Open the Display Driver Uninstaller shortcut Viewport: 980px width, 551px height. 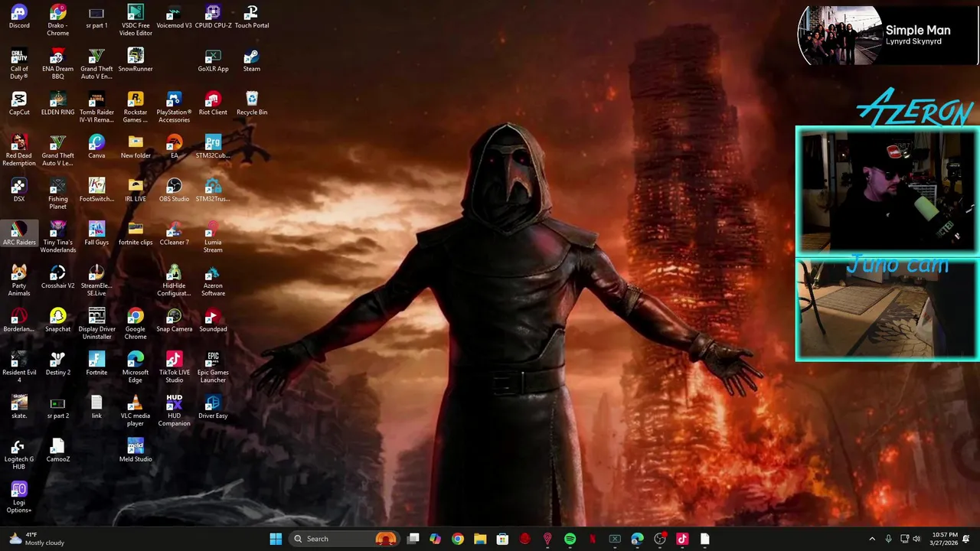(96, 324)
